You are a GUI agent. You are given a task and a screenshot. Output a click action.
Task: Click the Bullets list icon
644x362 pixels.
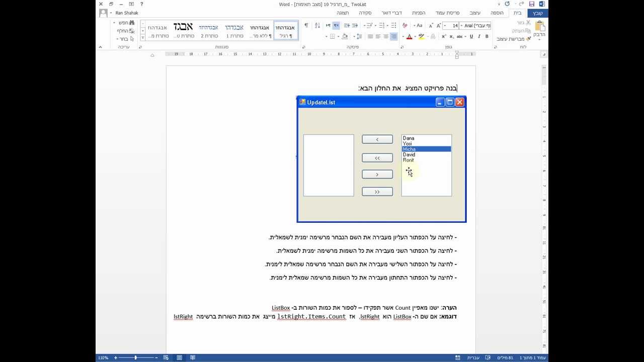(x=393, y=26)
